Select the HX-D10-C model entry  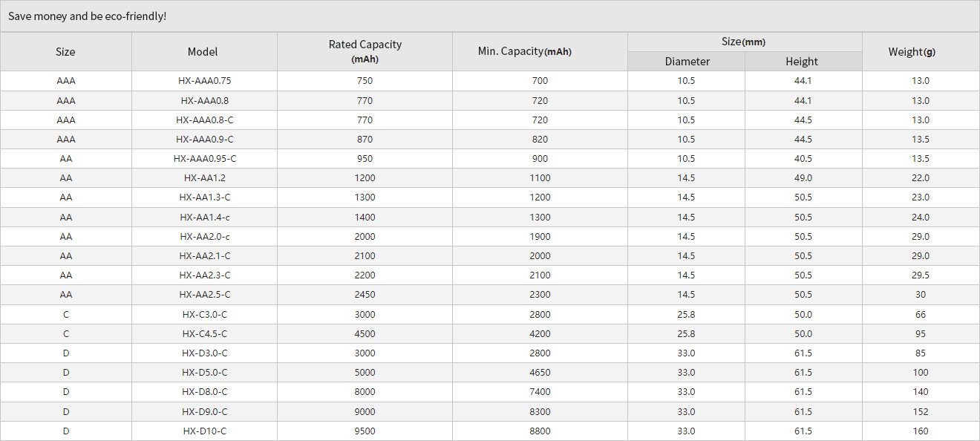[x=204, y=431]
